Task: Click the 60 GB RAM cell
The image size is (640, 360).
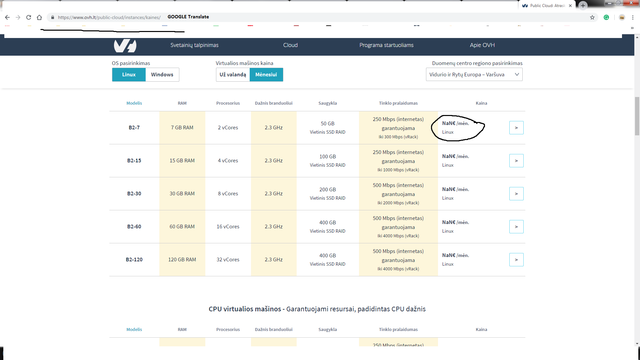Action: pyautogui.click(x=182, y=227)
